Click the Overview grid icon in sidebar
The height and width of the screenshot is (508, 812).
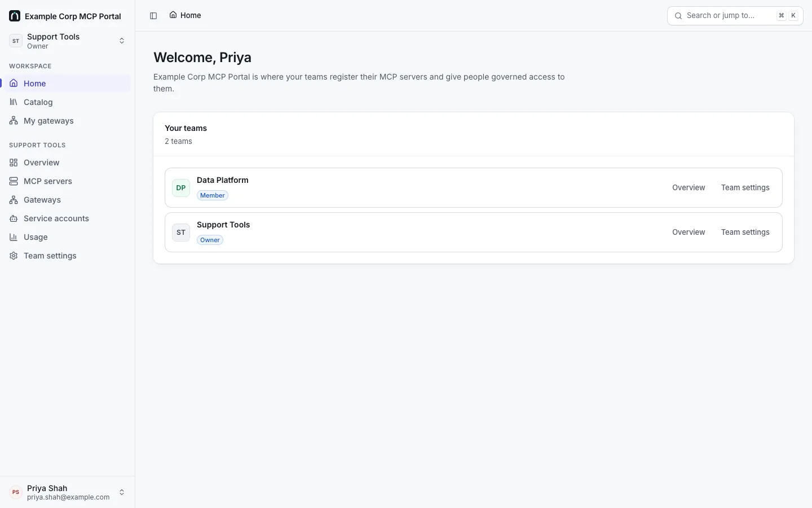point(14,163)
